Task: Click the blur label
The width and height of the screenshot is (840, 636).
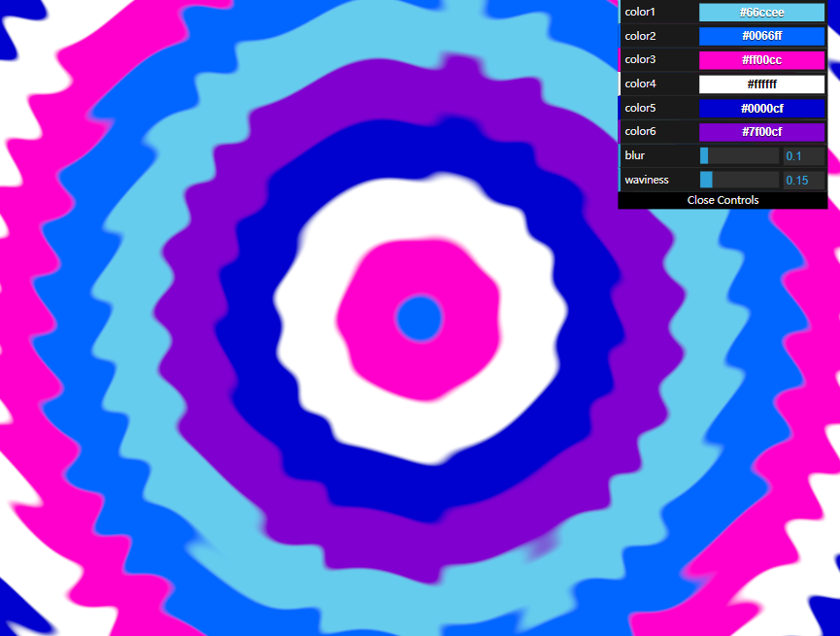Action: tap(634, 155)
